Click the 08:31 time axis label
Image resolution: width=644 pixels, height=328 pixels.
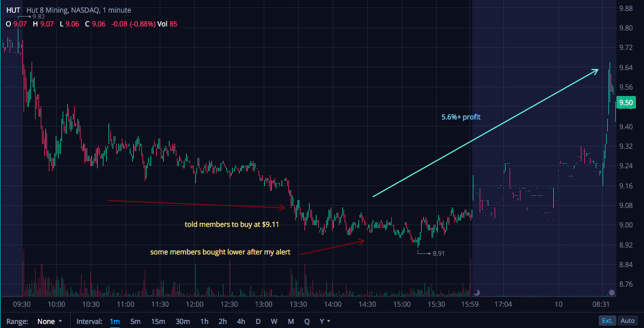click(x=600, y=304)
